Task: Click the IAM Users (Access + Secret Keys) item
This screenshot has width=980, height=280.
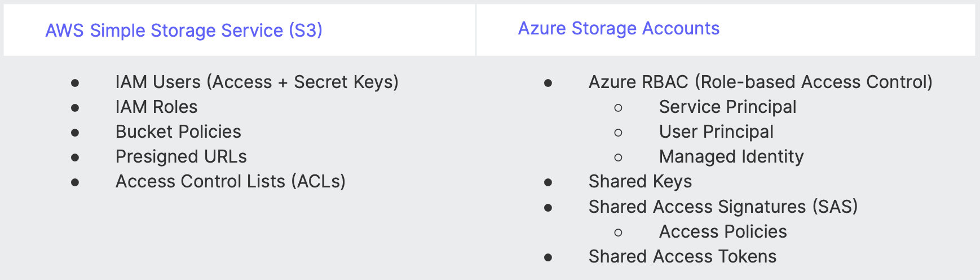Action: pos(257,82)
